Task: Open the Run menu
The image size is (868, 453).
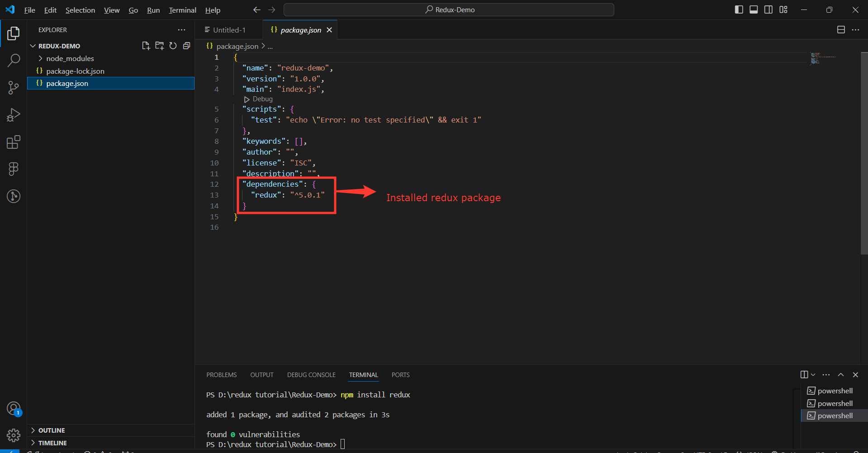Action: [x=153, y=10]
